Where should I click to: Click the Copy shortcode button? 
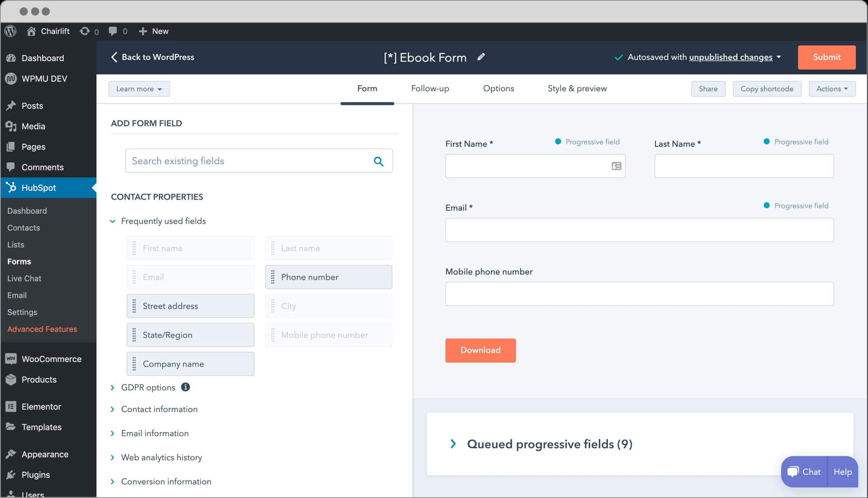pyautogui.click(x=767, y=88)
